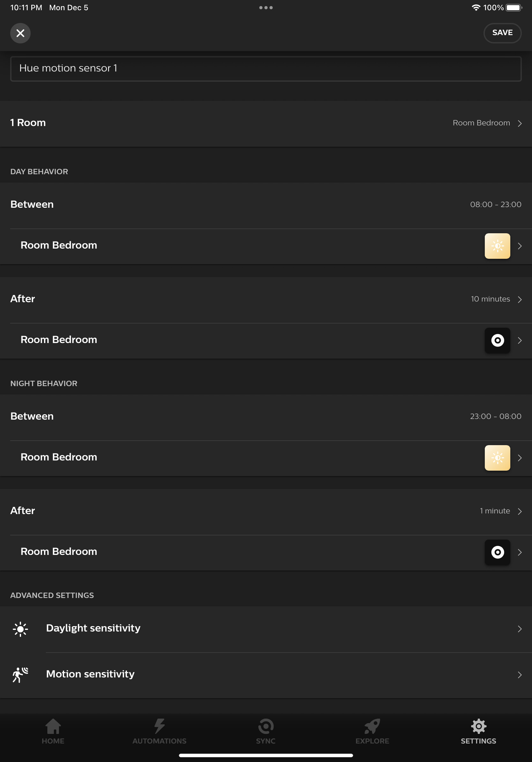This screenshot has height=762, width=532.
Task: Close the sensor settings with X icon
Action: click(x=20, y=33)
